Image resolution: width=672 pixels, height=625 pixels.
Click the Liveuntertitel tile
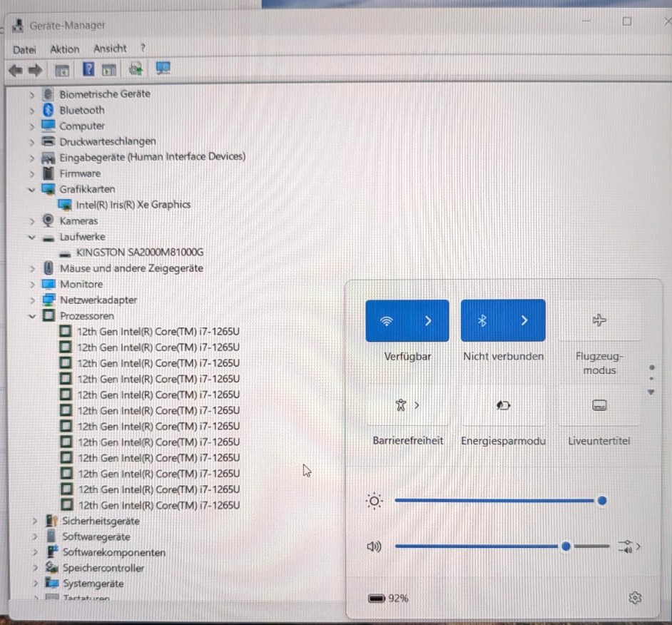(x=599, y=405)
